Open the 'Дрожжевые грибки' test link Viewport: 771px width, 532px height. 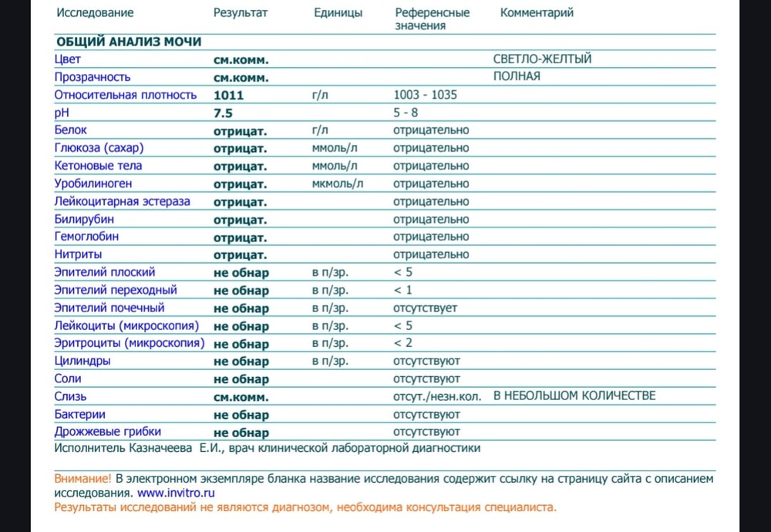coord(107,432)
